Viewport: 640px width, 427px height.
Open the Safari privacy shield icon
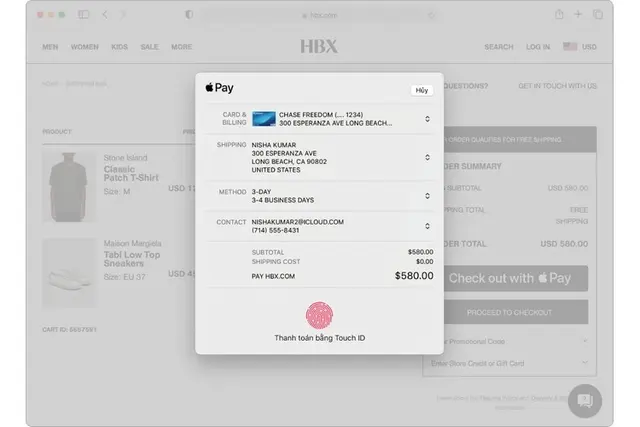tap(189, 15)
